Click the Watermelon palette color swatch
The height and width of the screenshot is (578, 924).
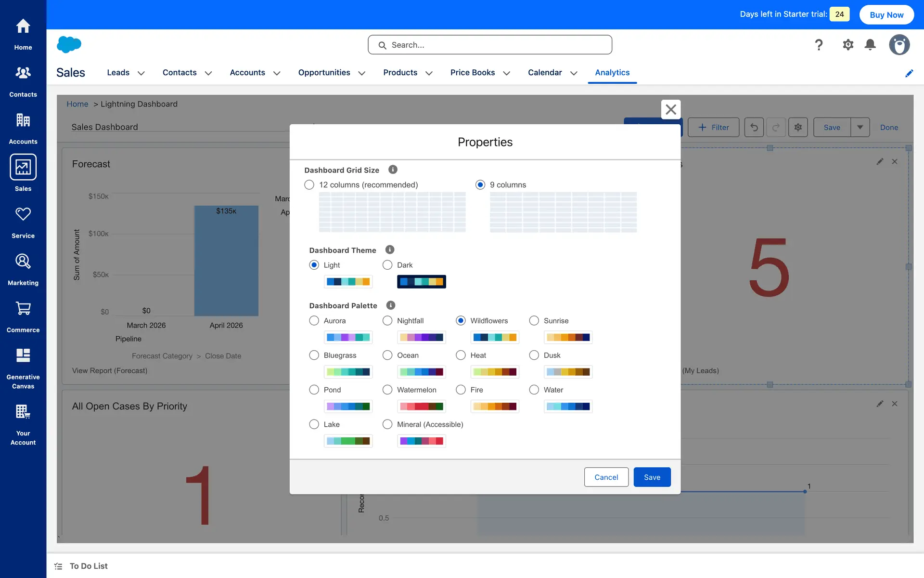pyautogui.click(x=421, y=407)
